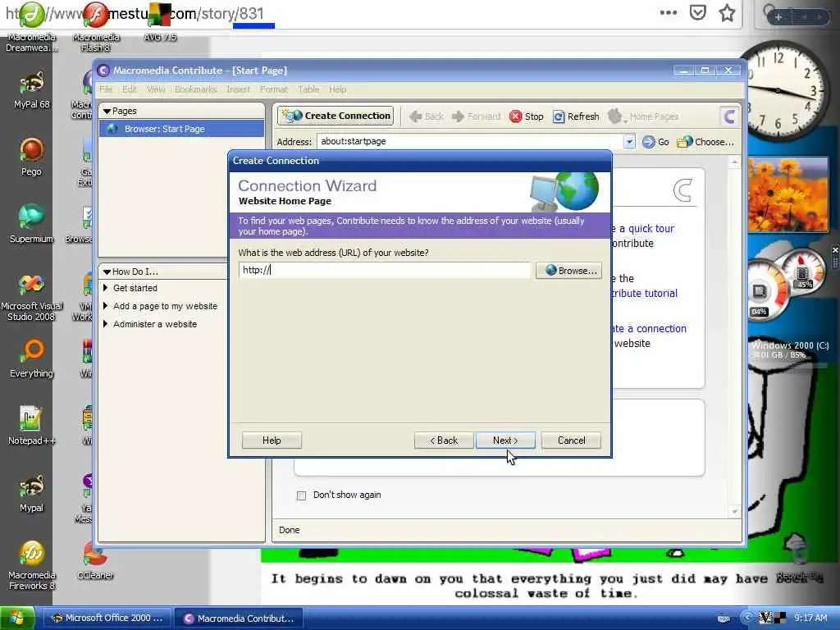The height and width of the screenshot is (630, 840).
Task: Switch to Microsoft Office 2000 taskbar item
Action: tap(107, 619)
